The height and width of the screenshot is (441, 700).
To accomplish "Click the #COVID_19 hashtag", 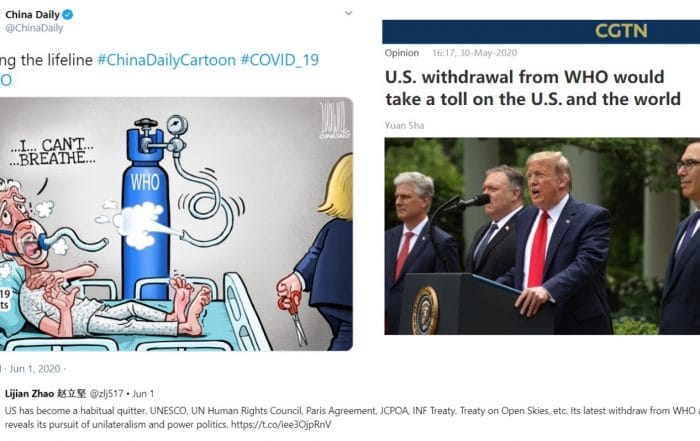I will (280, 60).
